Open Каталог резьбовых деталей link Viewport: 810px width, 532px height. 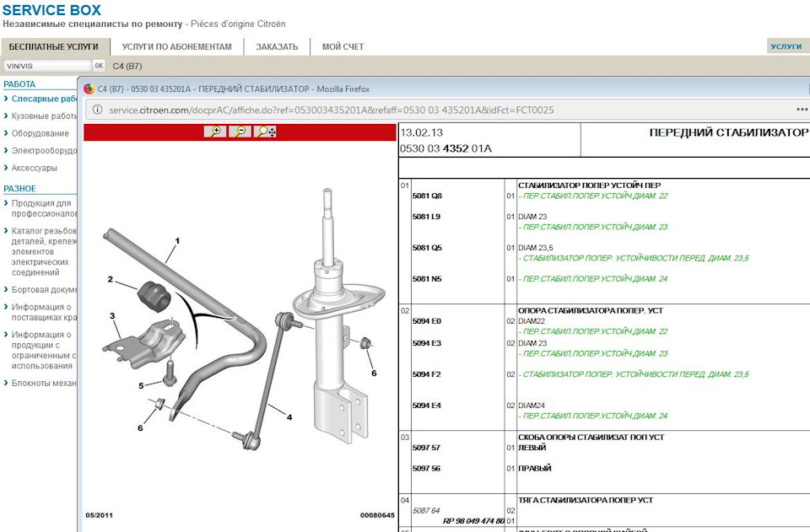[x=44, y=251]
